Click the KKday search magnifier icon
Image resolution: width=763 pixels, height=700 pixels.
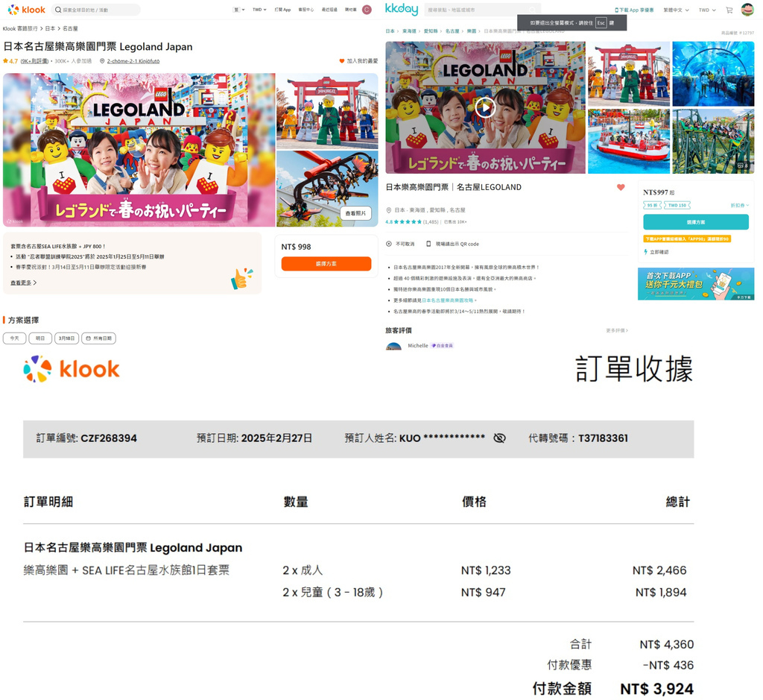[x=532, y=10]
